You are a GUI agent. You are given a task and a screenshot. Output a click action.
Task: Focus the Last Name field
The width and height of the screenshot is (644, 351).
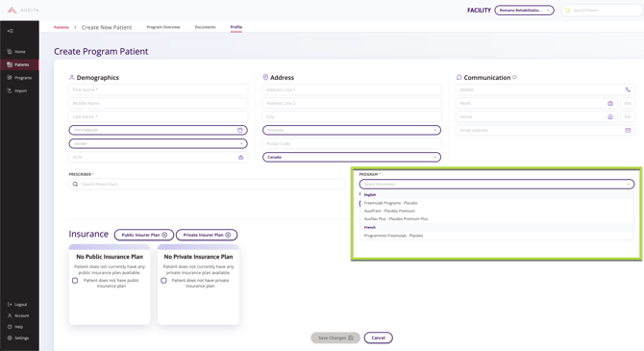click(159, 116)
